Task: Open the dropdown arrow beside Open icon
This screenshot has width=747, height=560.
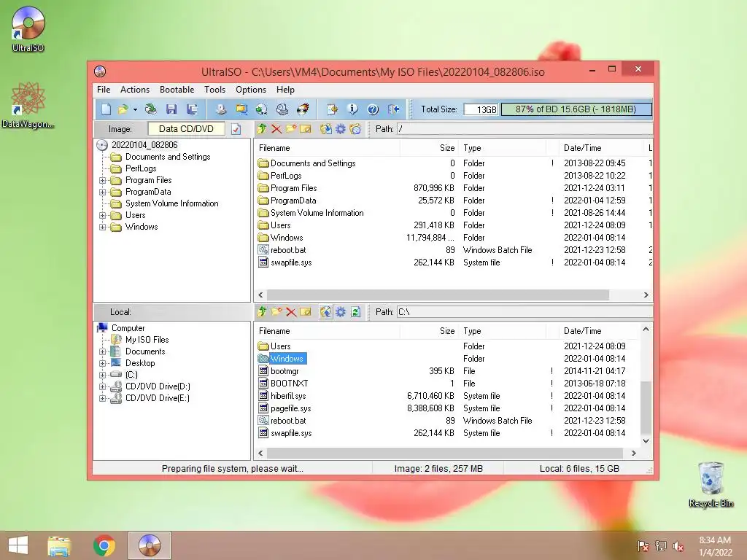Action: tap(135, 110)
